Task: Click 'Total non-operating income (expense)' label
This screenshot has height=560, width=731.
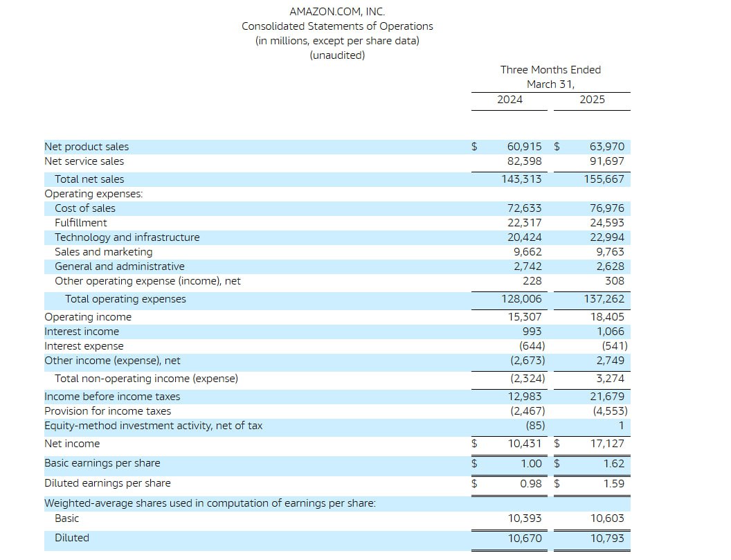Action: [x=146, y=379]
